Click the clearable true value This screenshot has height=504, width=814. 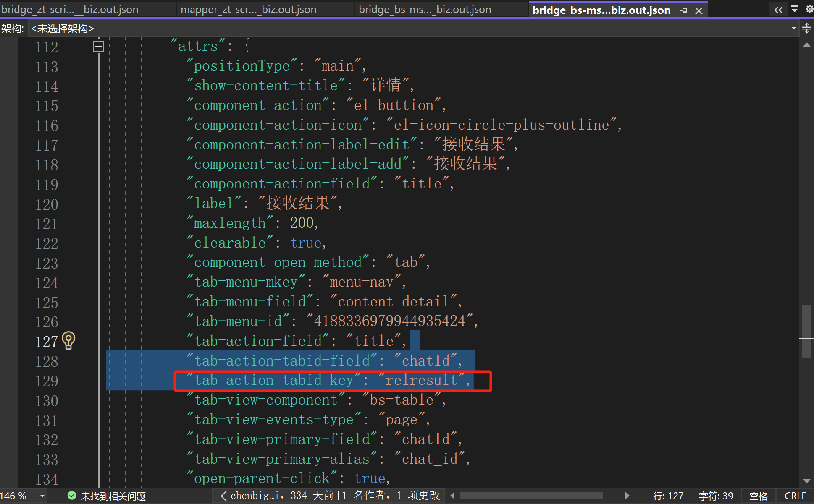[306, 243]
